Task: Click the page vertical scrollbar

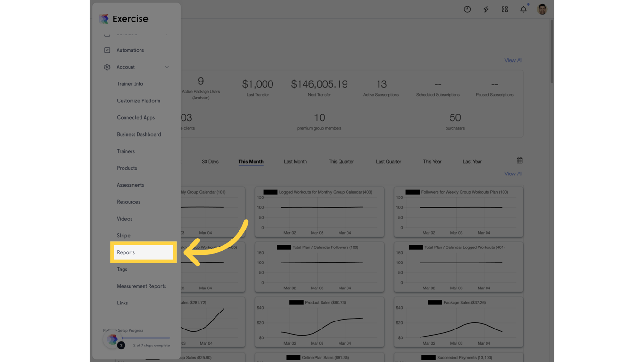Action: point(552,52)
